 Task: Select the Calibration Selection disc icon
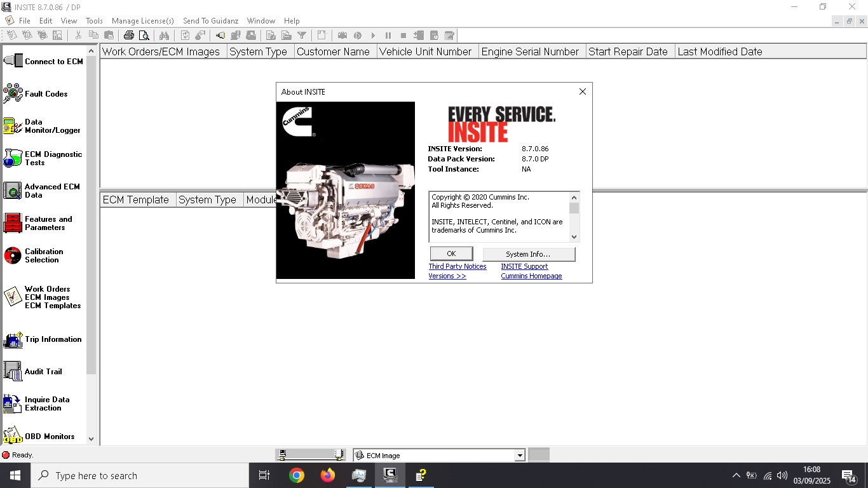click(x=13, y=255)
